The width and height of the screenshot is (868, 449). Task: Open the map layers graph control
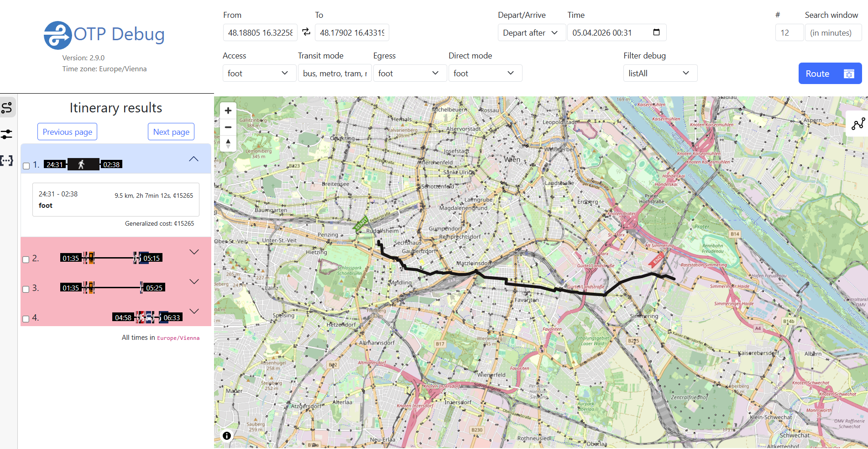pos(858,124)
